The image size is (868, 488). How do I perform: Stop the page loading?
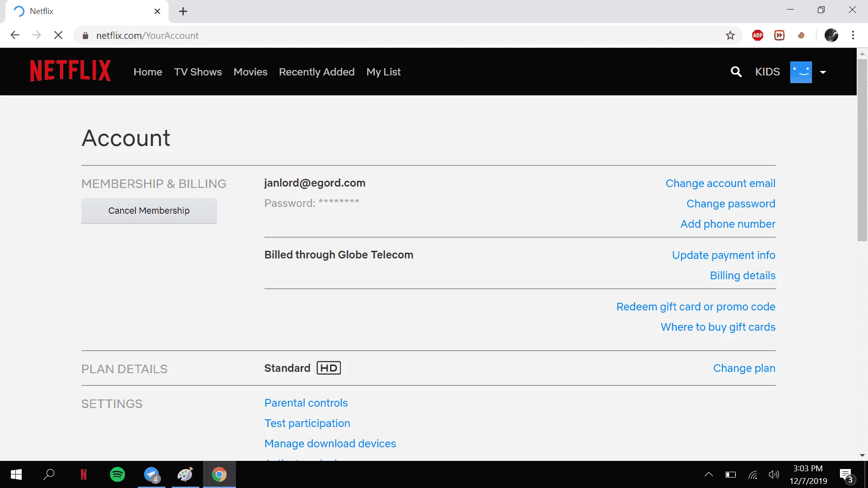(58, 35)
